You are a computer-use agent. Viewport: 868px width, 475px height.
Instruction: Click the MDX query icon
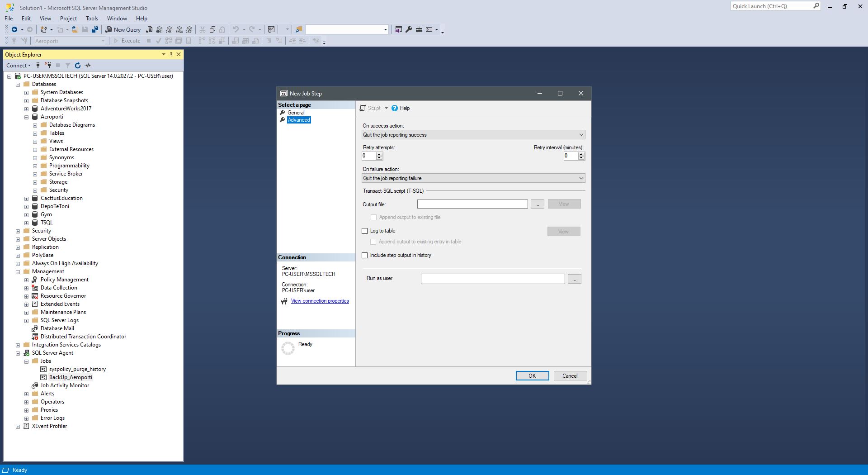pyautogui.click(x=159, y=29)
